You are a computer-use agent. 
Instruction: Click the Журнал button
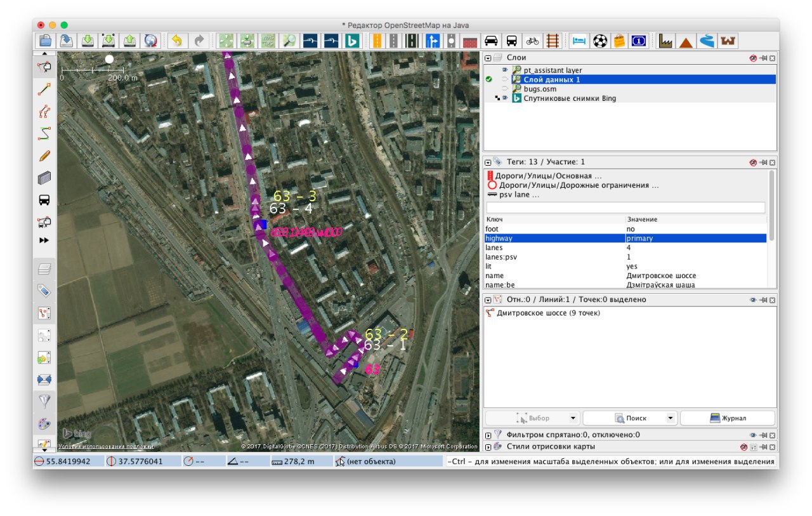(728, 418)
